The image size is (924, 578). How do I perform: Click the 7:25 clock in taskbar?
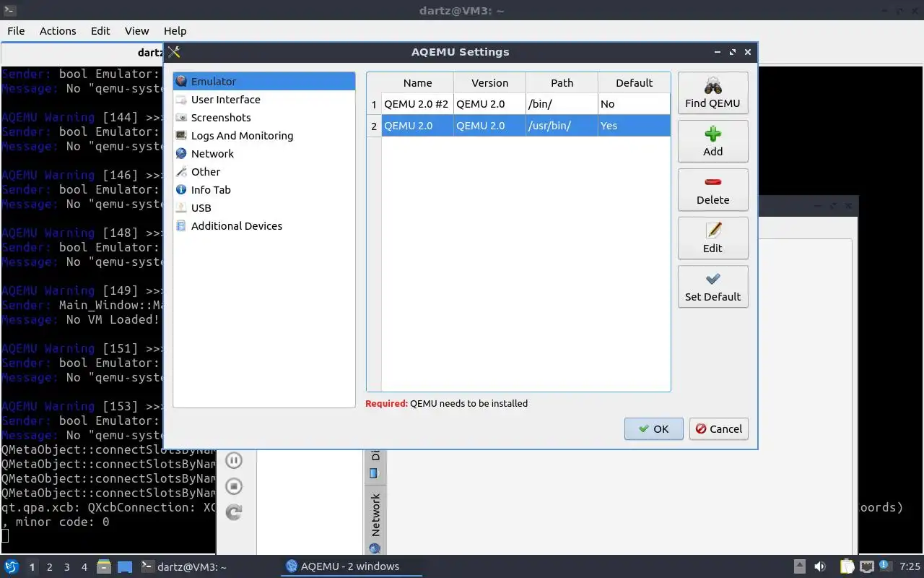click(x=910, y=566)
